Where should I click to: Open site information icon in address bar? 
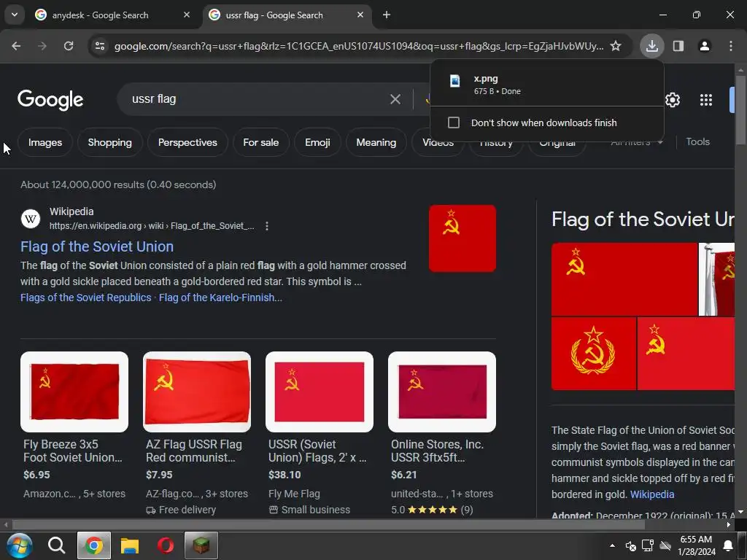(x=99, y=46)
